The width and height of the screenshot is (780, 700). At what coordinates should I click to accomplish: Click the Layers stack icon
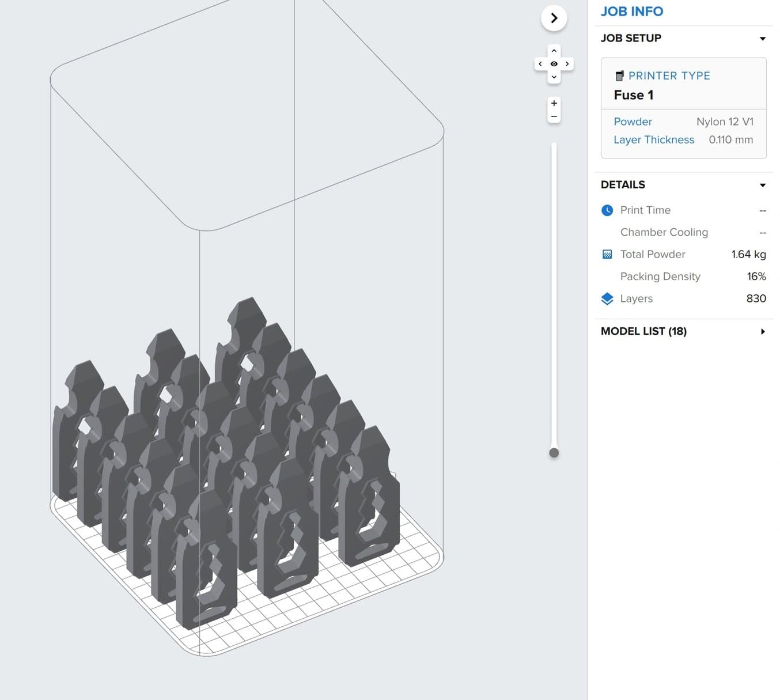[x=607, y=298]
